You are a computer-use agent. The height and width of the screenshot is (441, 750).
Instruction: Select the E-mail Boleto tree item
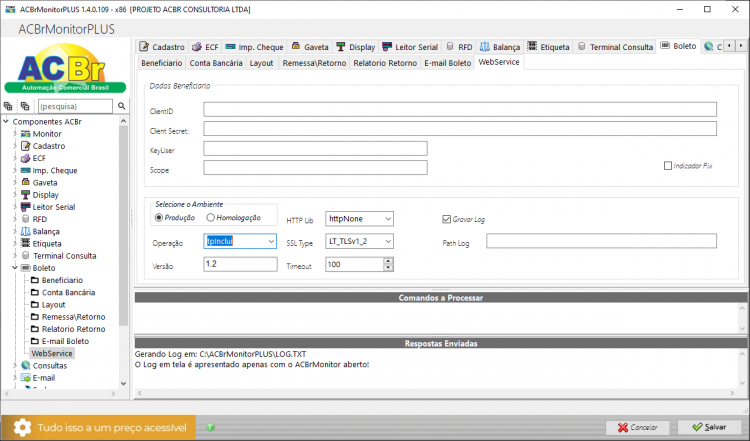(x=65, y=341)
